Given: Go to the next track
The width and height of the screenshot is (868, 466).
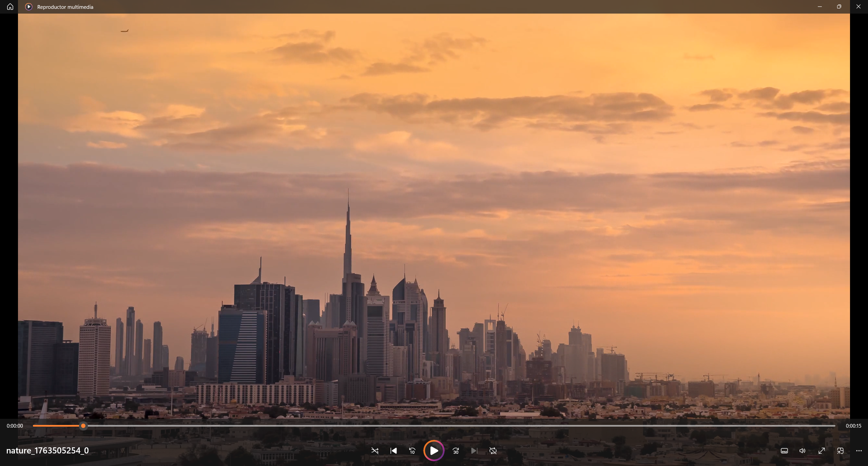Looking at the screenshot, I should tap(474, 451).
